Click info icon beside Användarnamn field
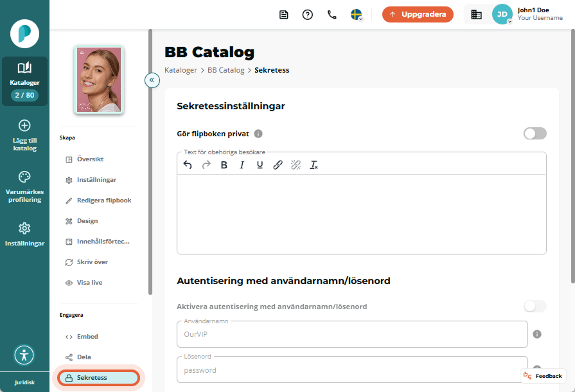Screen dimensions: 575x392 (537, 334)
